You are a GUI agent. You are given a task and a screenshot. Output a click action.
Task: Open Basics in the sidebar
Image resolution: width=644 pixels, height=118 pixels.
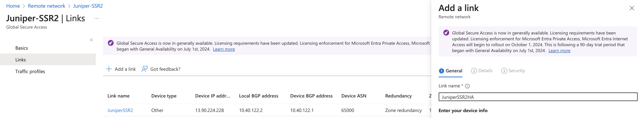point(22,48)
